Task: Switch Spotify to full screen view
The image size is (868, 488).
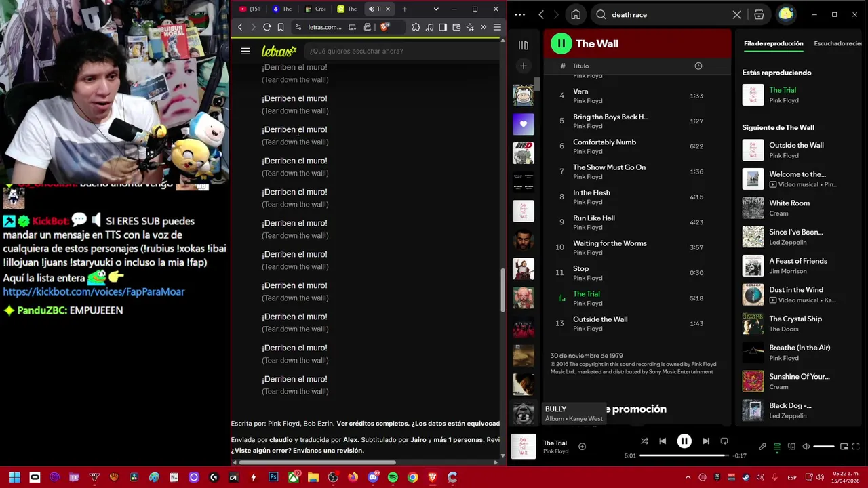Action: [856, 447]
